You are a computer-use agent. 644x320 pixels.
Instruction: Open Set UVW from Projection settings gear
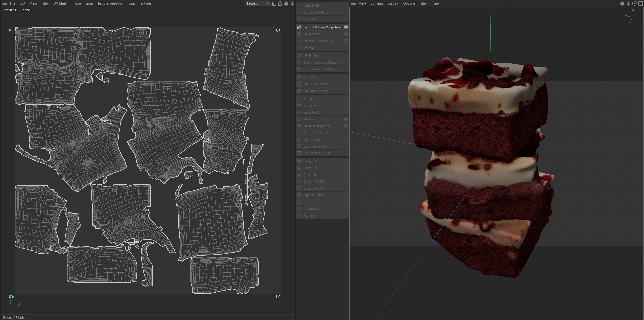click(346, 27)
